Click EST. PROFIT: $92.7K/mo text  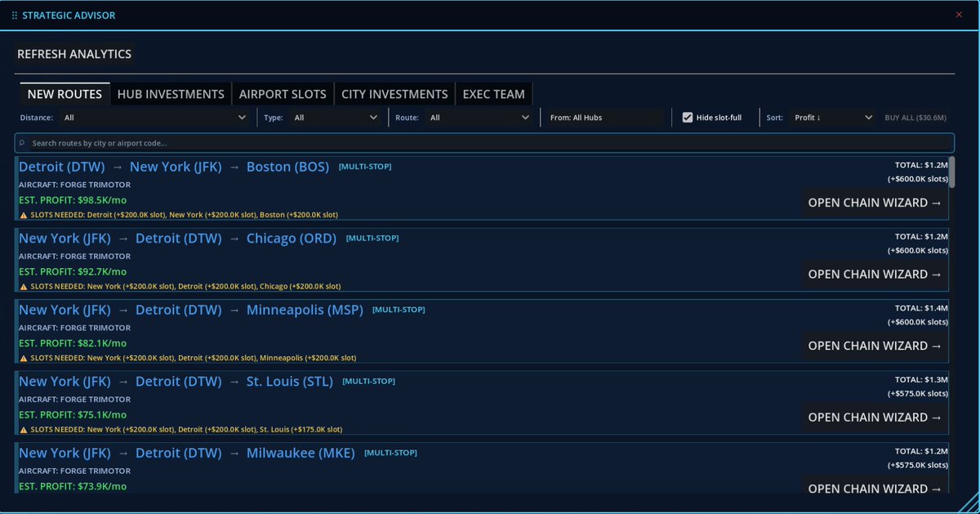(x=73, y=271)
